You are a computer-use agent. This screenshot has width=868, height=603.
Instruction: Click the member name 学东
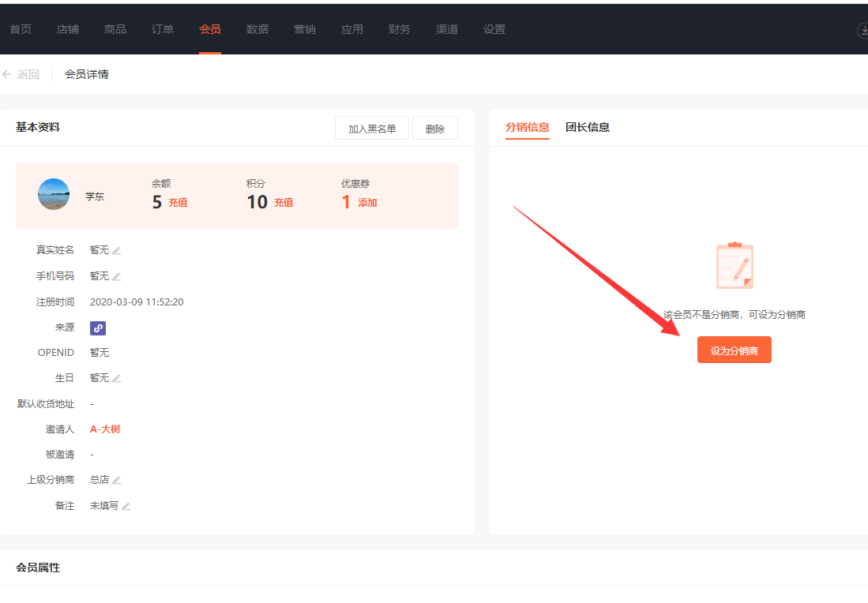point(95,197)
